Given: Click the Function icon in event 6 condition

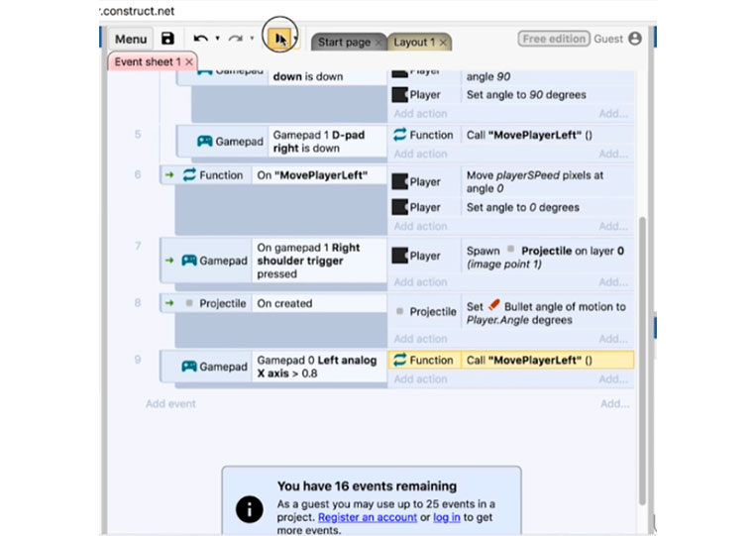Looking at the screenshot, I should [x=189, y=175].
